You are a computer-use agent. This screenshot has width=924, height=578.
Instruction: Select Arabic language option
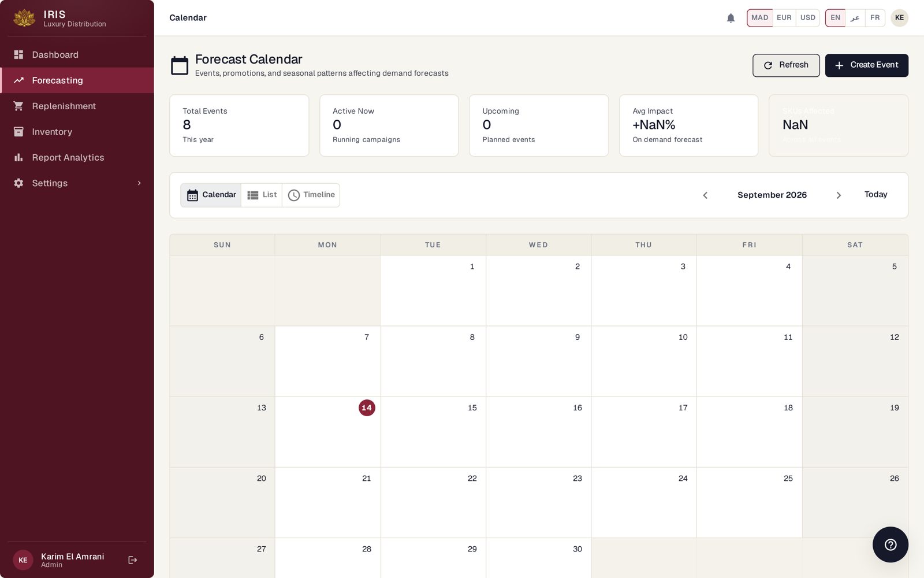coord(855,18)
